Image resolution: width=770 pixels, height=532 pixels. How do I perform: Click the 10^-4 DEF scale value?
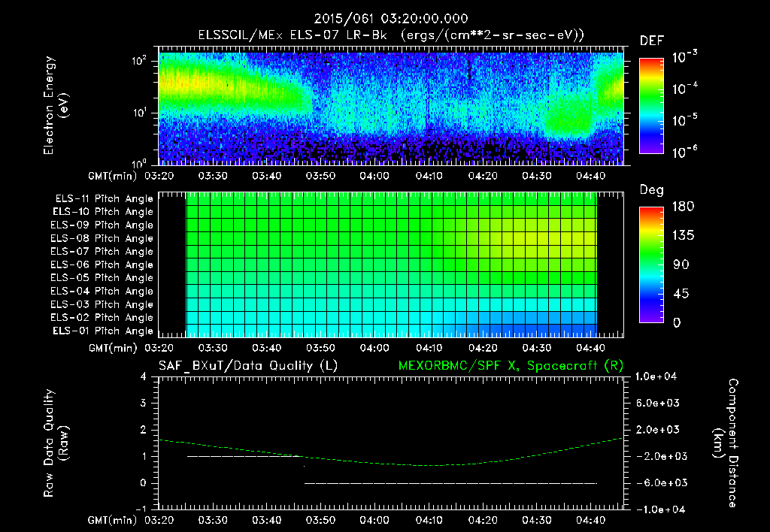coord(684,89)
